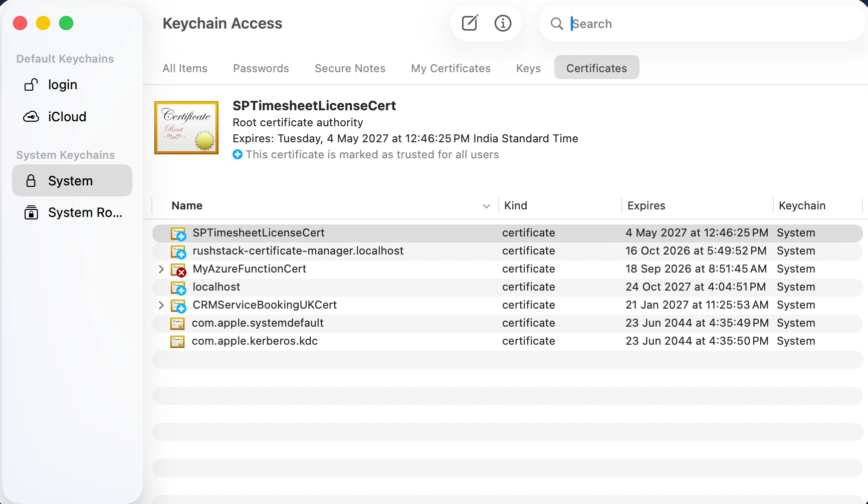Expand the MyAzureFunctionCert row

click(x=161, y=269)
